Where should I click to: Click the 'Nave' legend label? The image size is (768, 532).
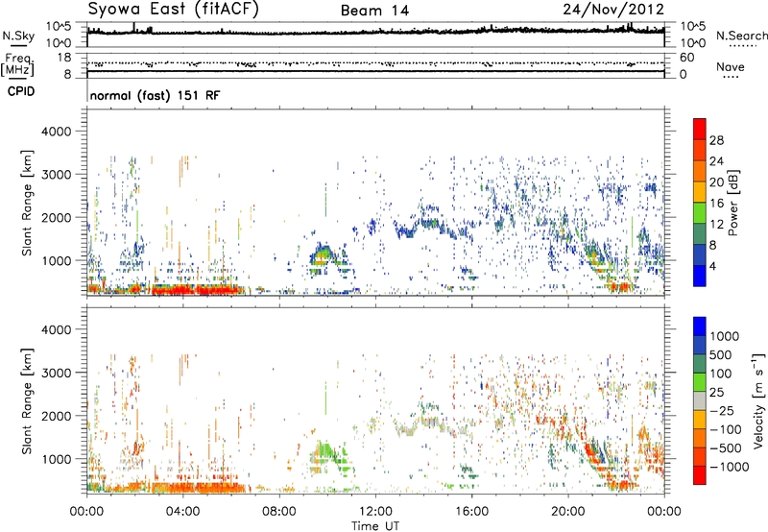coord(731,67)
